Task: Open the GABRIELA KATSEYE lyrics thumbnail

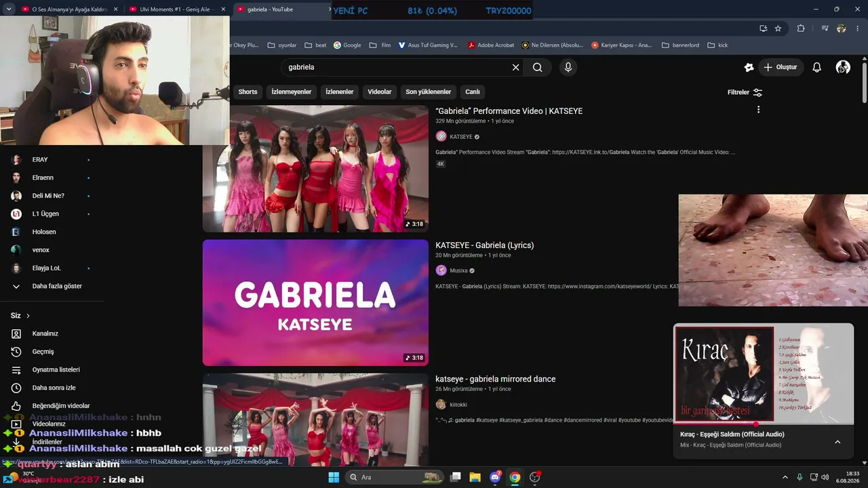Action: coord(315,303)
